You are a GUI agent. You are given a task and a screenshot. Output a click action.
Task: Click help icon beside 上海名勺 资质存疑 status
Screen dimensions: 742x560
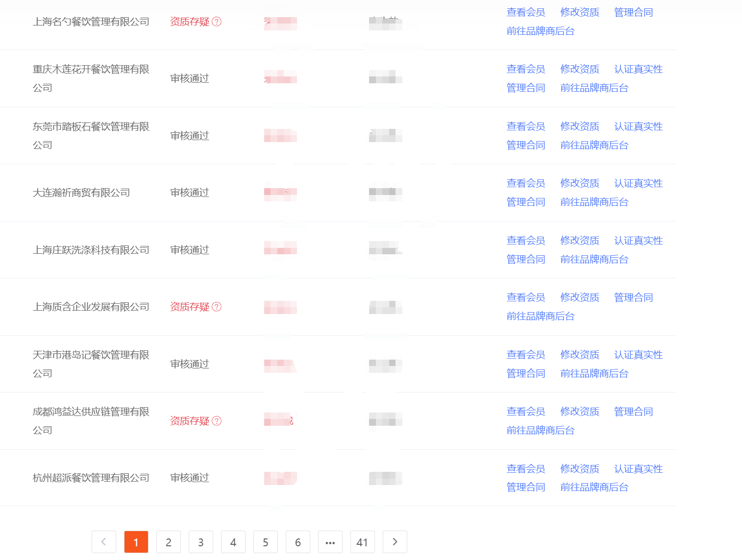pos(217,22)
